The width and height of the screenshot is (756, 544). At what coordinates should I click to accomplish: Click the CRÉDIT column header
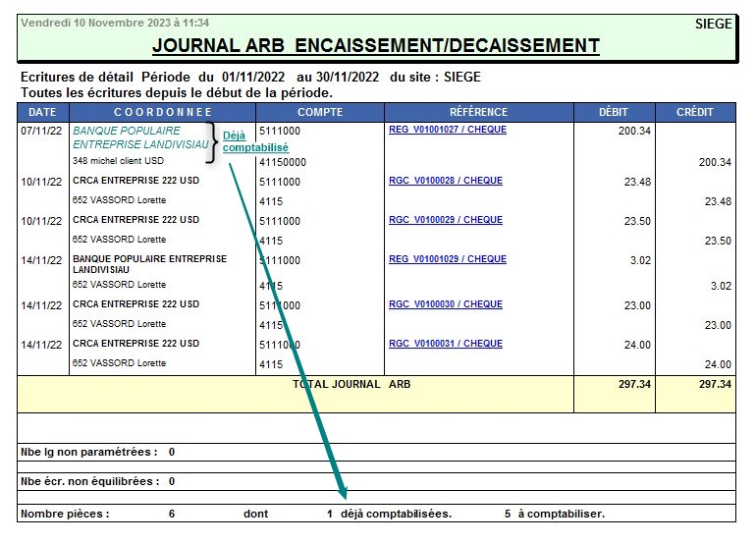[695, 112]
